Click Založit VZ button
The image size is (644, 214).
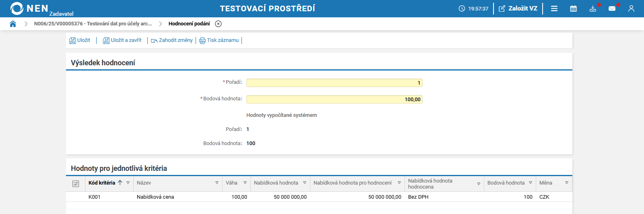click(x=518, y=8)
